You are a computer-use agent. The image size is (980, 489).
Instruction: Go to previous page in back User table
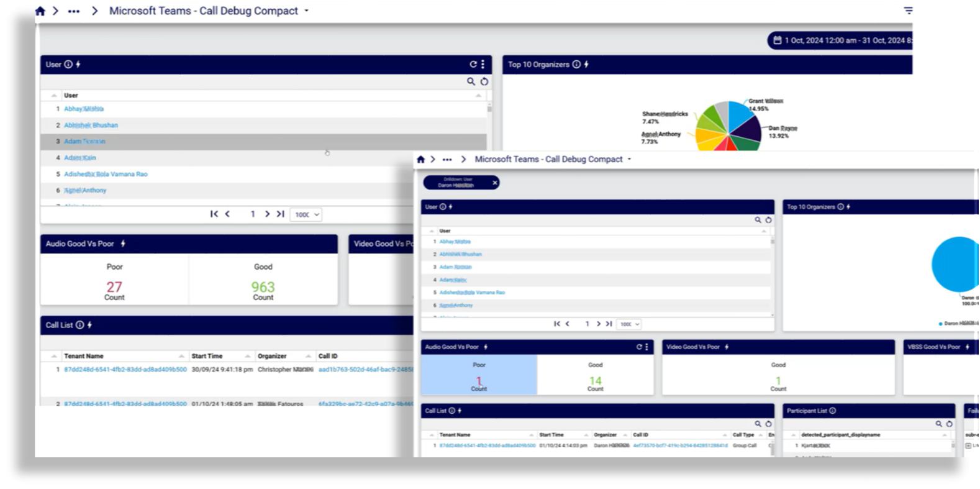[227, 214]
